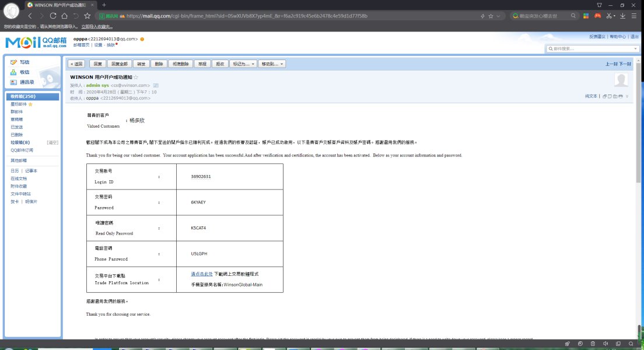Click the browser profile avatar

click(11, 10)
